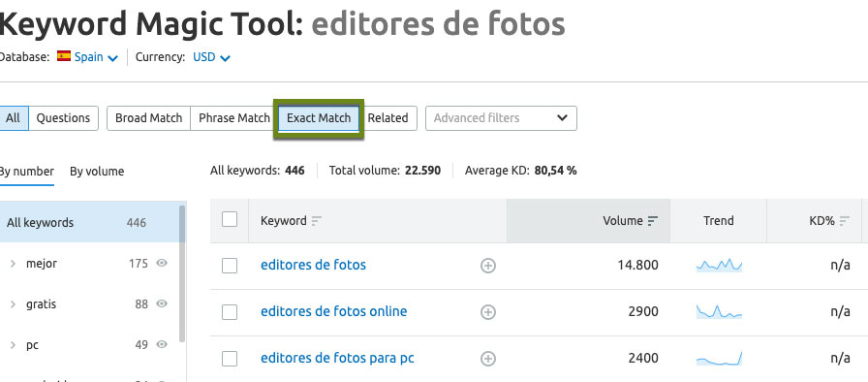Image resolution: width=868 pixels, height=382 pixels.
Task: Check the 'editores de fotos para pc' checkbox
Action: point(230,359)
